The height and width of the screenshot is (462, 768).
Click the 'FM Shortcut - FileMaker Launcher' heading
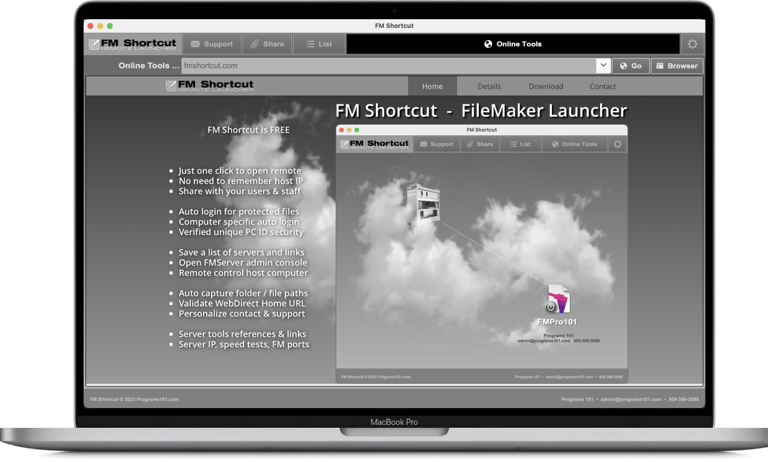481,111
